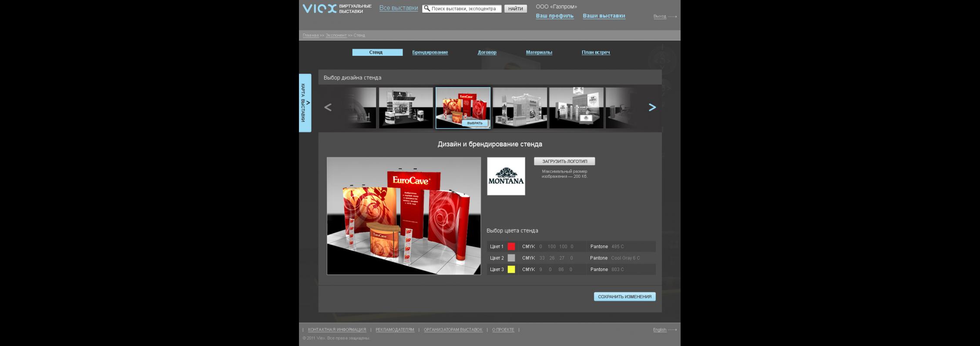Show previous stand designs with left arrow

click(x=328, y=107)
